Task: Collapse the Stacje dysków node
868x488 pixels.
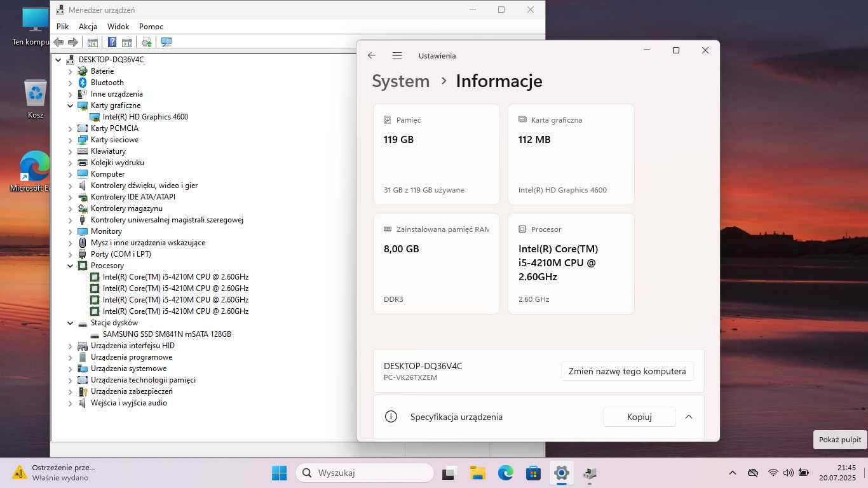Action: tap(71, 323)
